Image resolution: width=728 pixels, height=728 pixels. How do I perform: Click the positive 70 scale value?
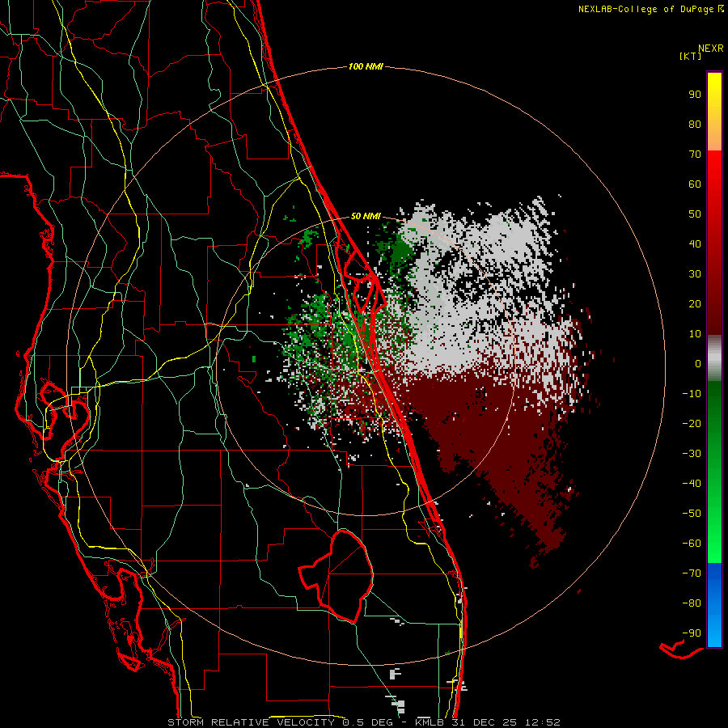pos(695,154)
